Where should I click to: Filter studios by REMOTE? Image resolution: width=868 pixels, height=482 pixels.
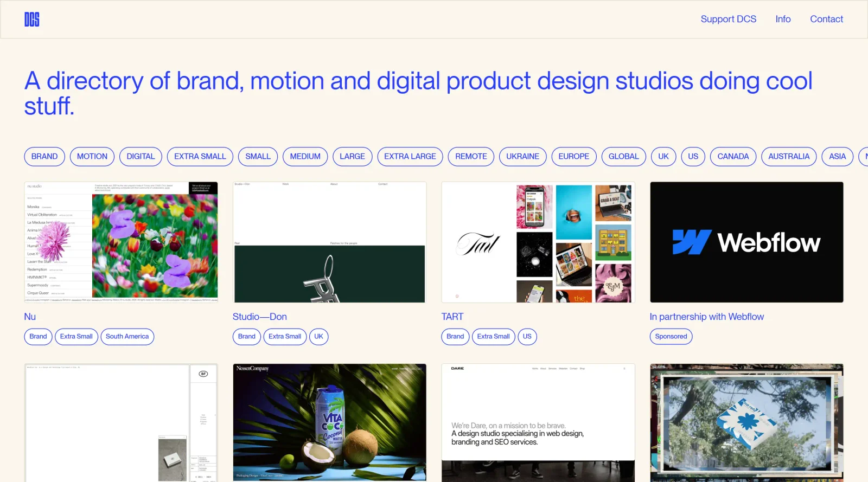(x=471, y=156)
